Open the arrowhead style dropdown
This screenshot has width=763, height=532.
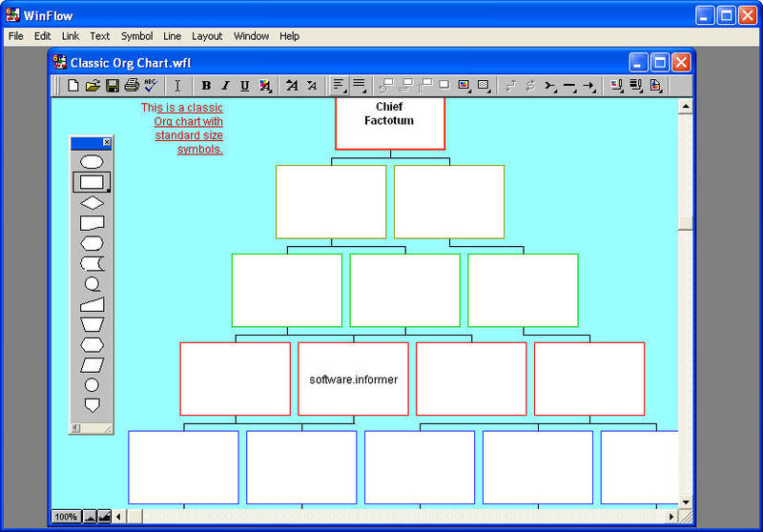pyautogui.click(x=589, y=86)
